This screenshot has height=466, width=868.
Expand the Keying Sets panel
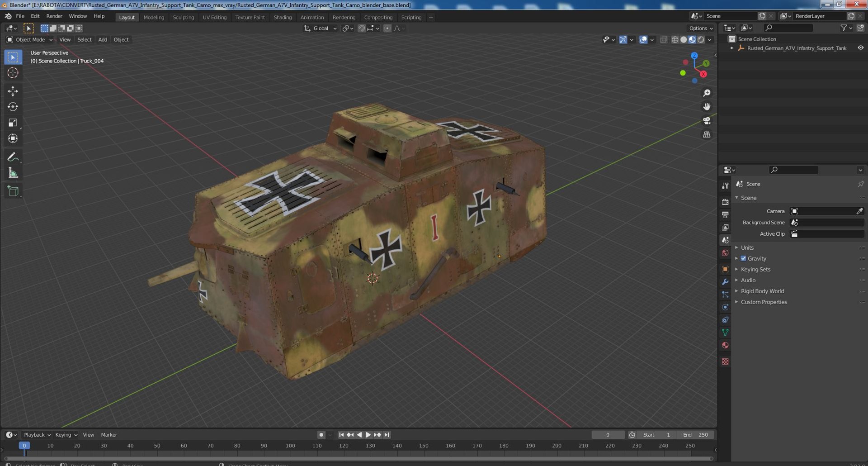[755, 269]
